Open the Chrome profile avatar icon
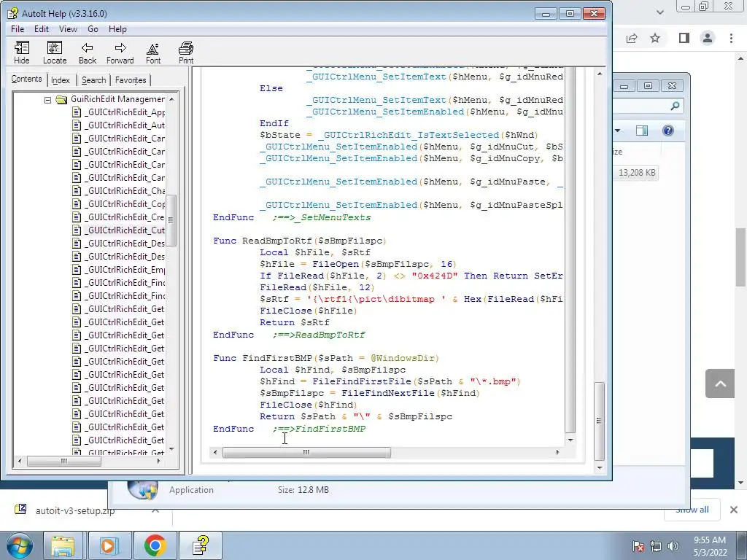The width and height of the screenshot is (747, 560). pyautogui.click(x=708, y=38)
